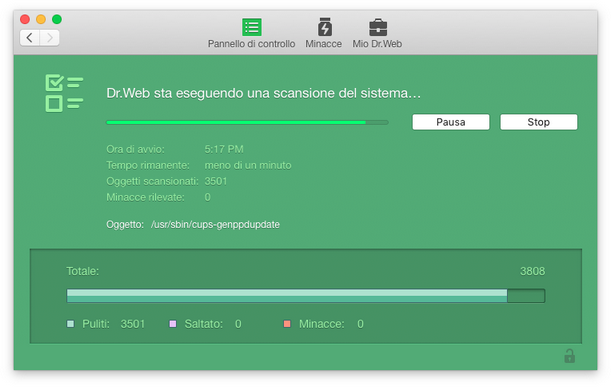Viewport: 611px width, 387px height.
Task: Click the scan checklist icon
Action: click(x=64, y=93)
